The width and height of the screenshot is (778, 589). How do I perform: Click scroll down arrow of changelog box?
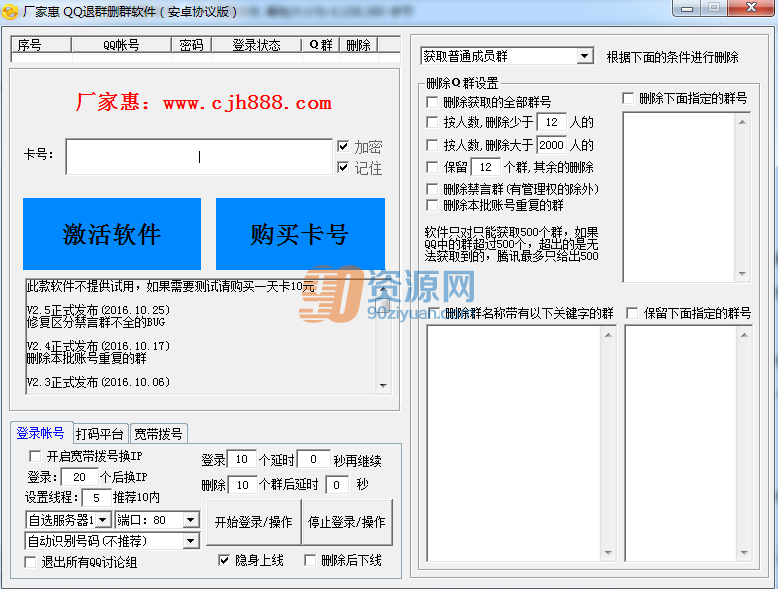click(x=383, y=386)
